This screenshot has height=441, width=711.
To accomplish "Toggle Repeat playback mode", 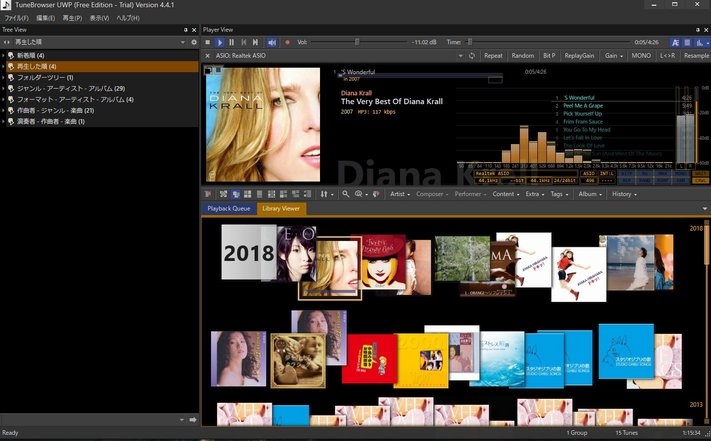I will click(x=493, y=56).
